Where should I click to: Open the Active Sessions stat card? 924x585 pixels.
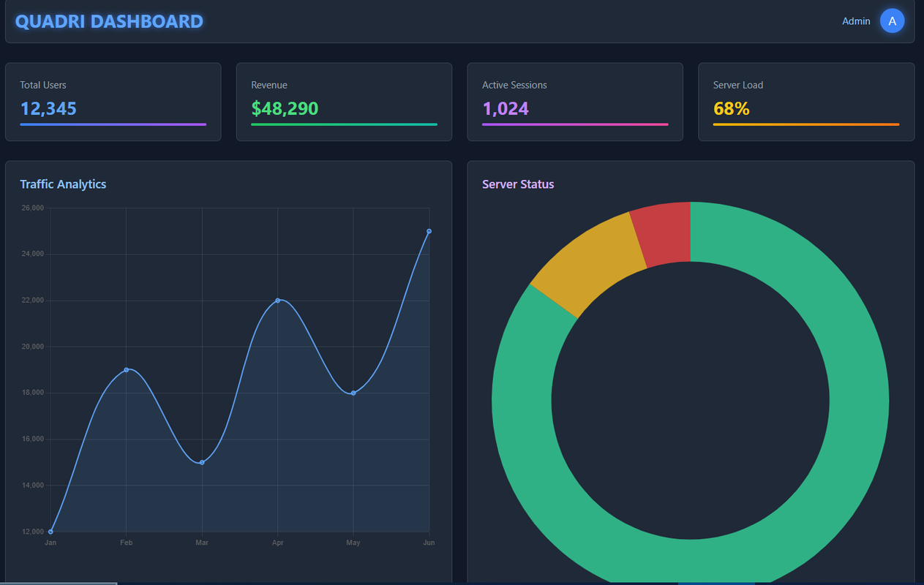coord(575,102)
